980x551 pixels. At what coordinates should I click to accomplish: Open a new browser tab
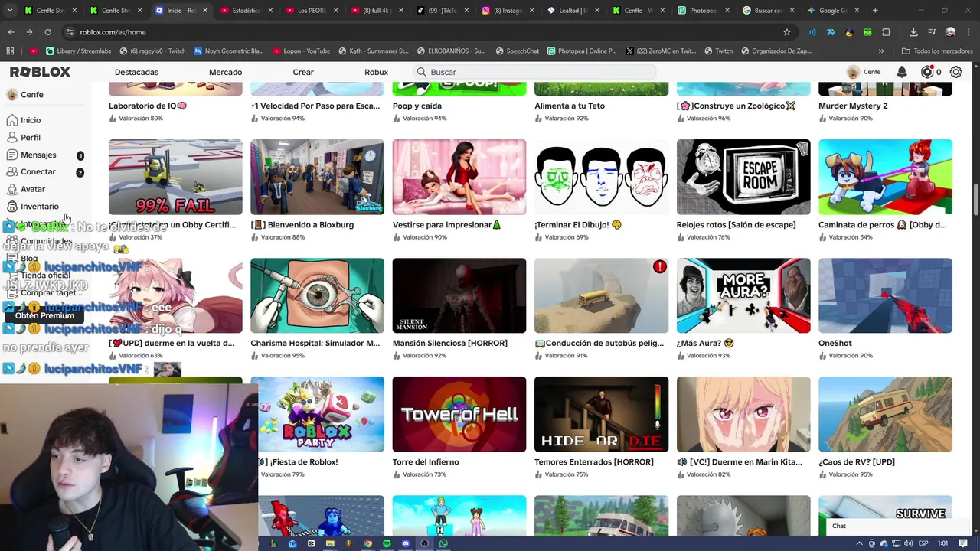(875, 11)
